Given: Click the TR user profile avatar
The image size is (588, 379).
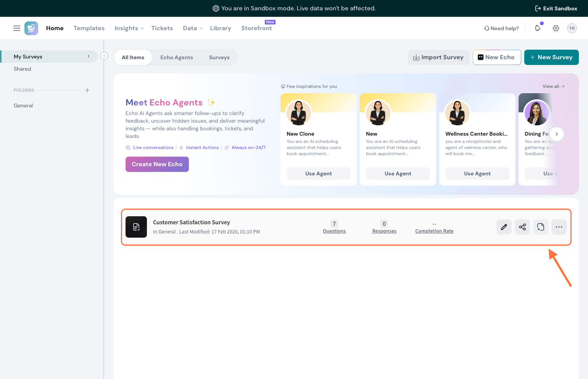Looking at the screenshot, I should tap(572, 28).
